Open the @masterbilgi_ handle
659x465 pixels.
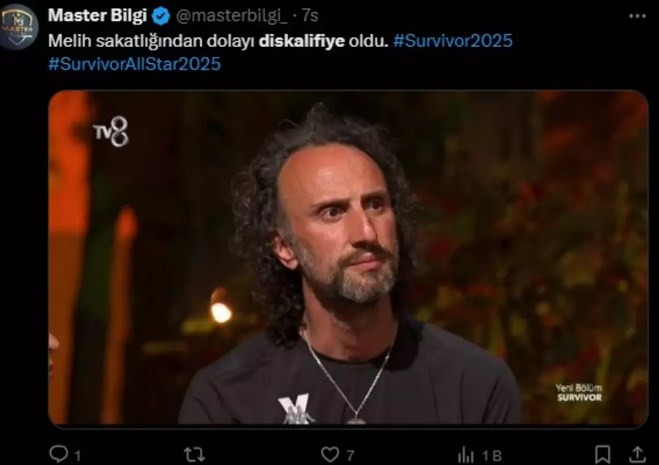pyautogui.click(x=232, y=16)
